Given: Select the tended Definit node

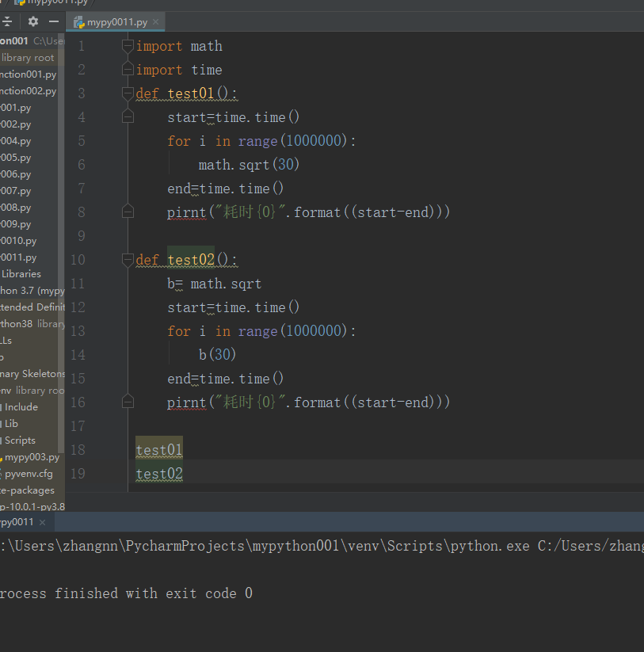Looking at the screenshot, I should [x=32, y=307].
